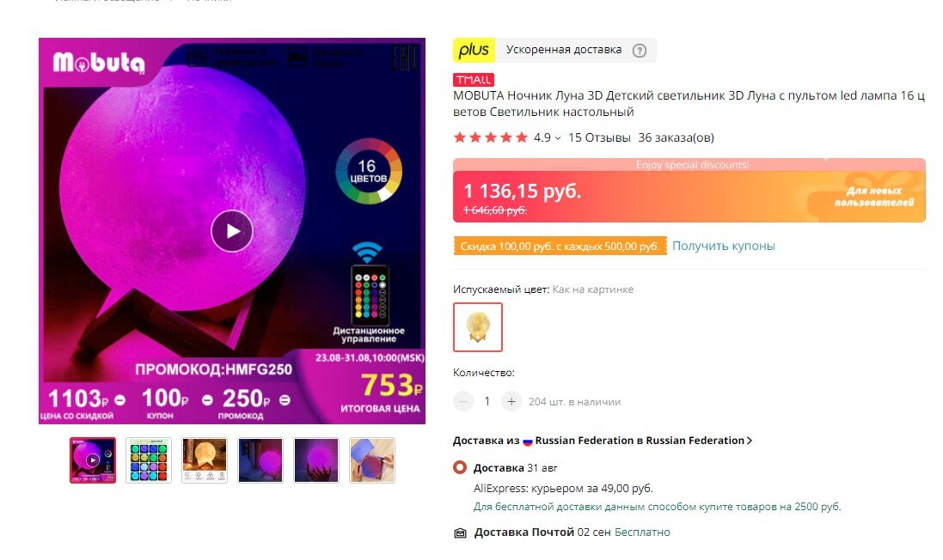Play the product video on main image
Image resolution: width=943 pixels, height=560 pixels.
pos(231,231)
